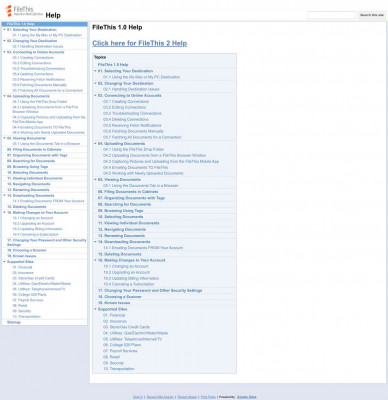Open sidebar link 05.1 Using the Documents Tab in a Browser
The image size is (388, 400).
coord(46,144)
